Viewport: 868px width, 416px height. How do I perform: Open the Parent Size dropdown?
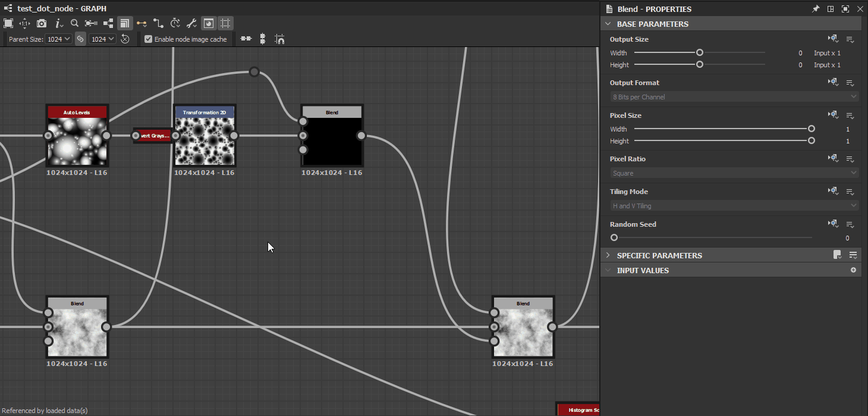click(58, 39)
